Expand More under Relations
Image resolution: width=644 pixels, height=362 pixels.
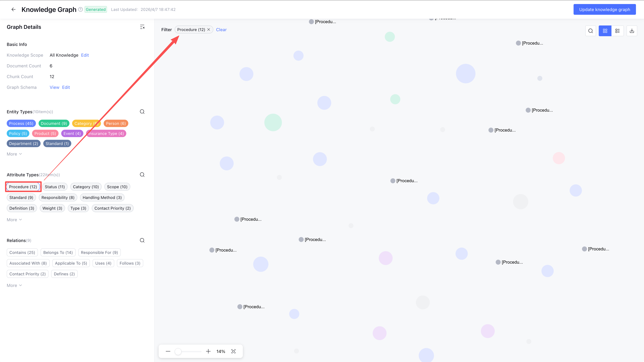tap(14, 286)
